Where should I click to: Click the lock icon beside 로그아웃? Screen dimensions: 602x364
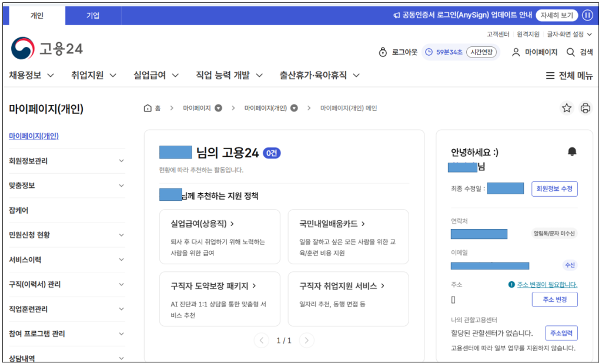coord(382,52)
